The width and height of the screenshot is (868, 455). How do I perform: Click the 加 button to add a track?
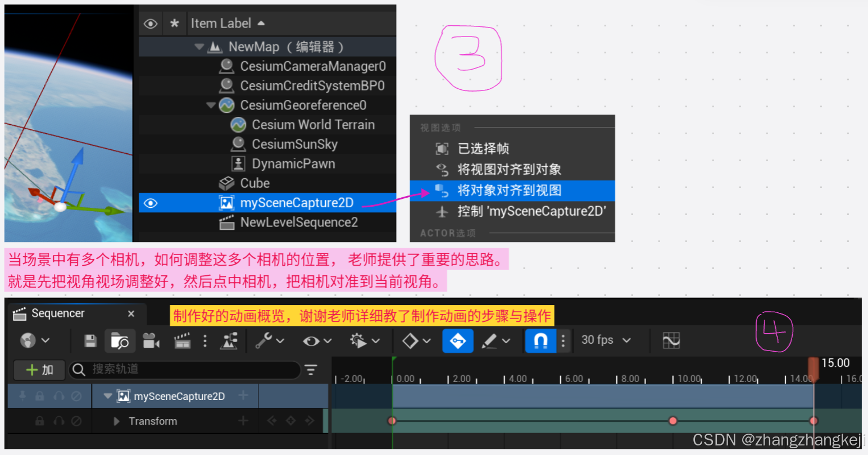click(x=38, y=370)
